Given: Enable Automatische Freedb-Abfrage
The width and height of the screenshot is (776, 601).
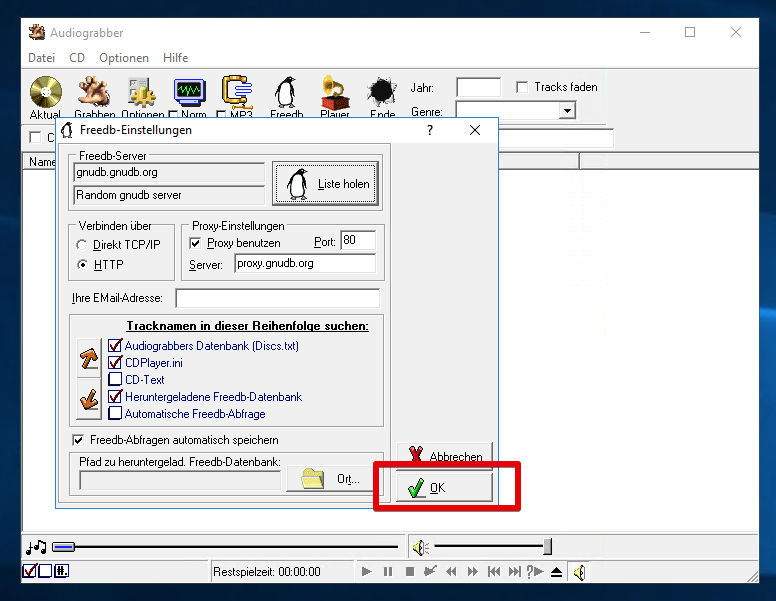Looking at the screenshot, I should tap(115, 413).
